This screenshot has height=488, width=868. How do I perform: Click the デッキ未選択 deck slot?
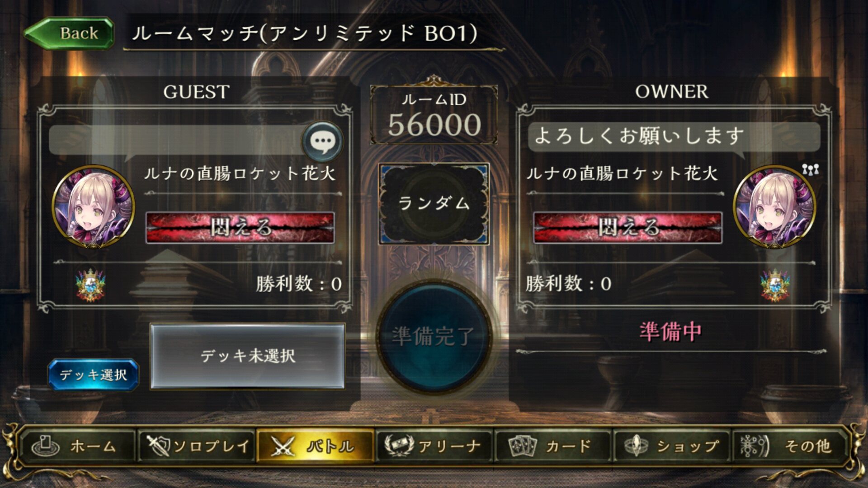click(x=247, y=356)
